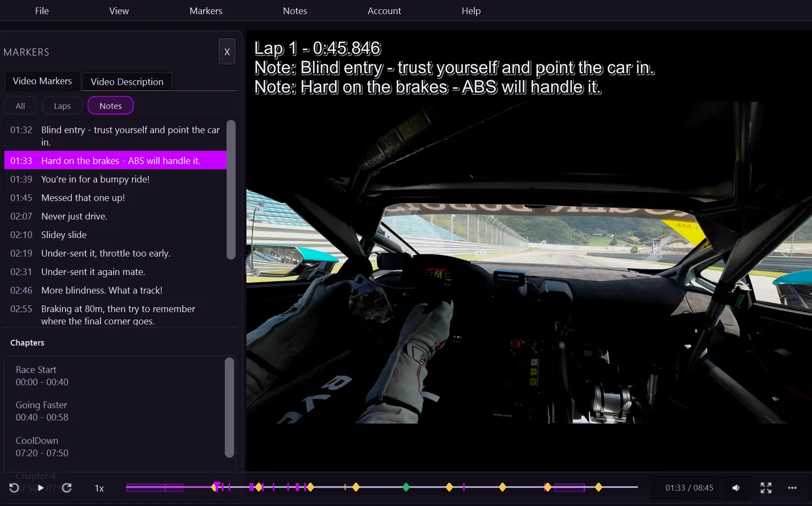
Task: Click the skip-forward icon
Action: [66, 488]
